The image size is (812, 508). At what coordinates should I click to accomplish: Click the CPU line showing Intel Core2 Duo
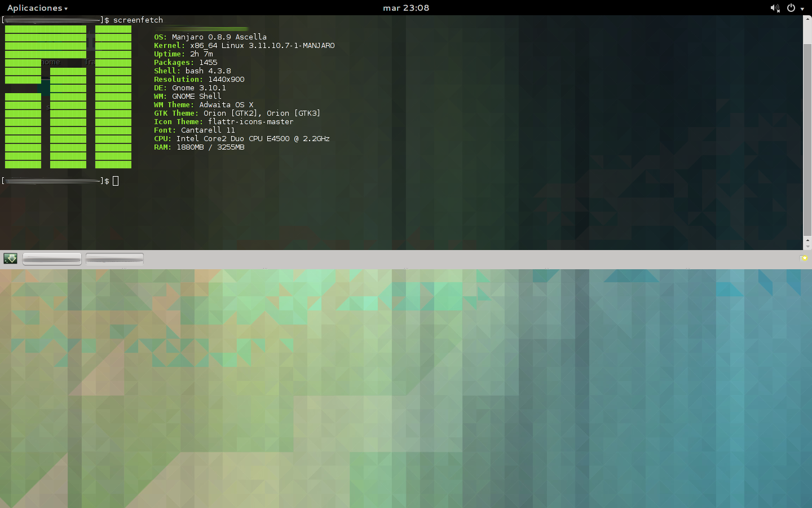pos(241,139)
